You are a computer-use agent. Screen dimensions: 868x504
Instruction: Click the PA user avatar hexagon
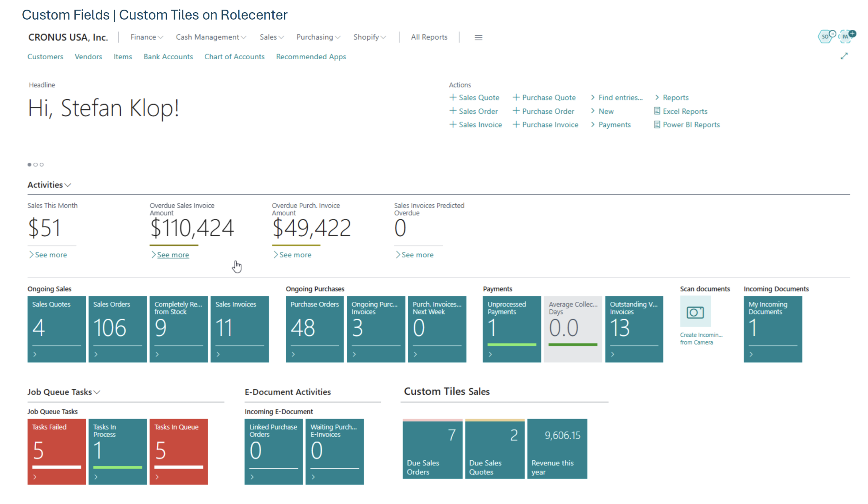845,37
